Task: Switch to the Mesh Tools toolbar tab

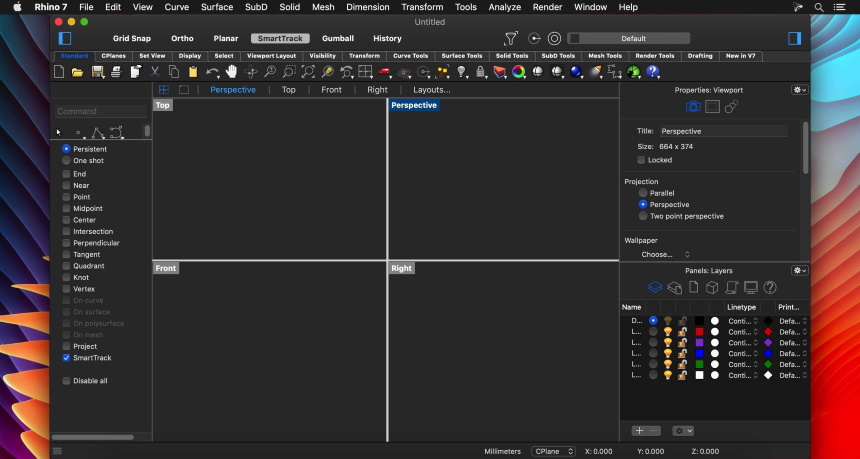Action: pos(605,56)
